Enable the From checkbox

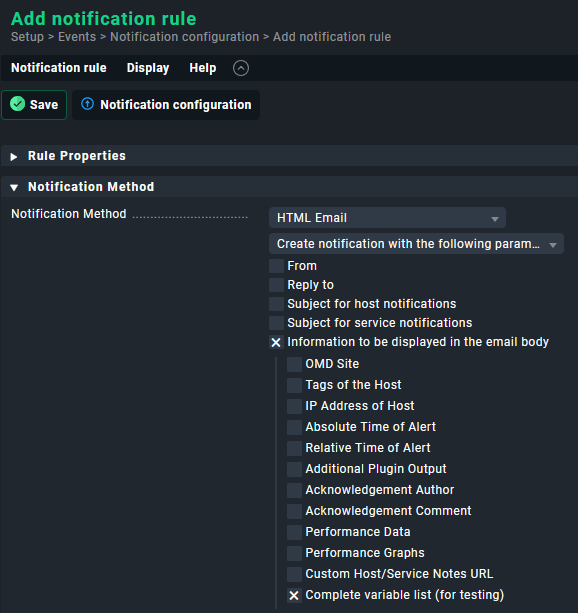[276, 266]
